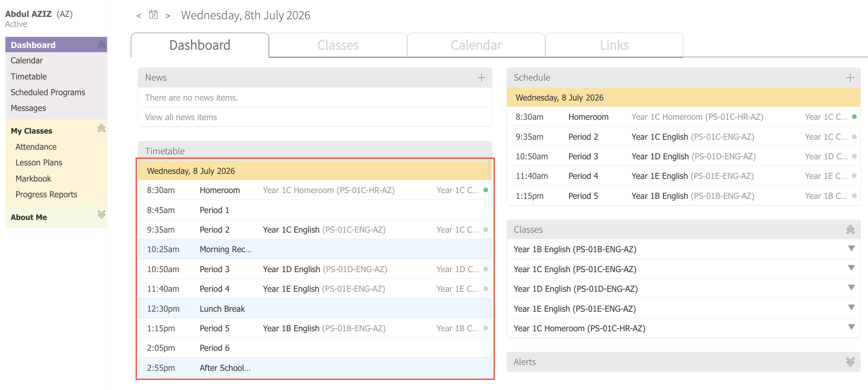Click Year 1C Homeroom in Classes panel
868x390 pixels.
[579, 329]
